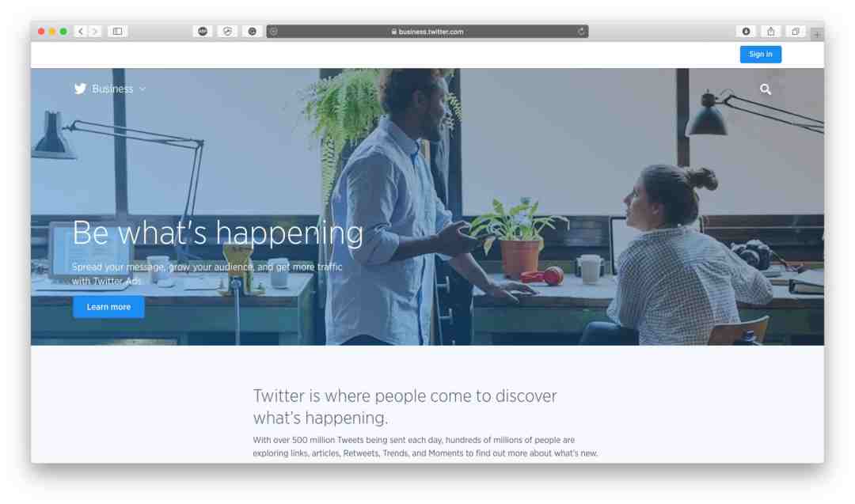Screen dimensions: 855x504
Task: Click the green full-screen window button
Action: tap(63, 32)
